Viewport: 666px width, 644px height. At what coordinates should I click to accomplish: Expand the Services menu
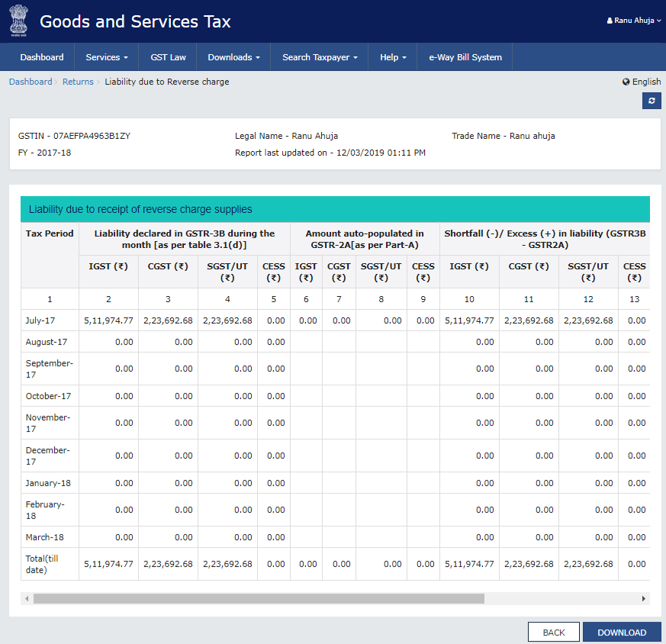click(x=107, y=57)
